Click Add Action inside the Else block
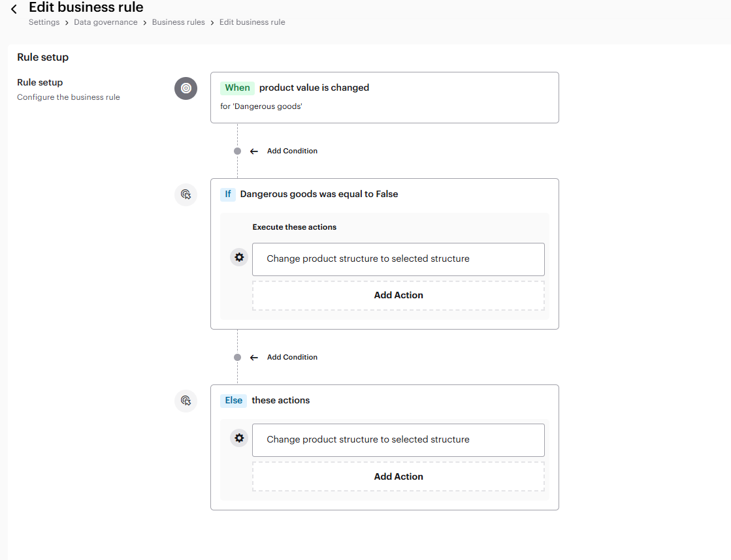 click(398, 476)
